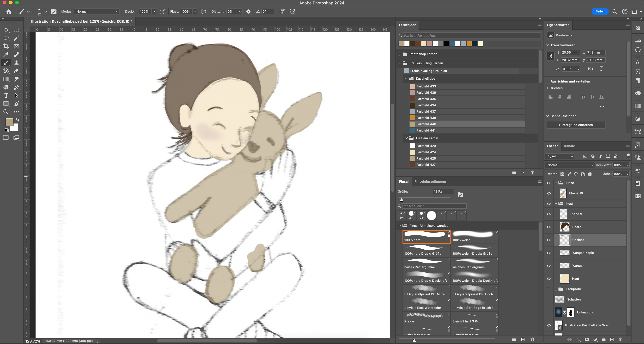Image resolution: width=644 pixels, height=344 pixels.
Task: Open brush settings via the gear icon
Action: 248,12
